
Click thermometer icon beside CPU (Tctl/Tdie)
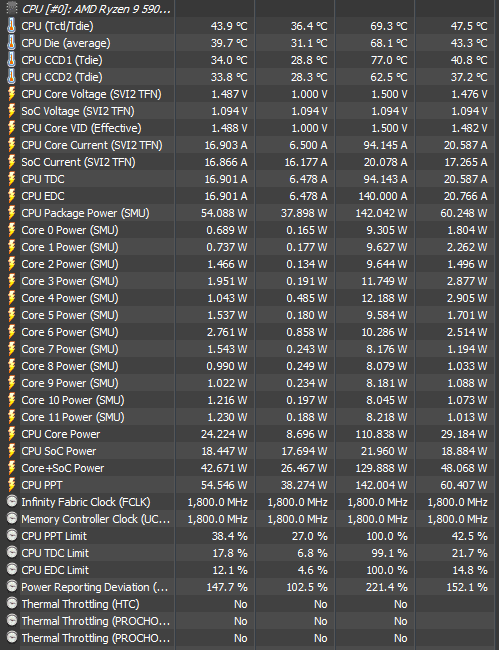(x=12, y=26)
